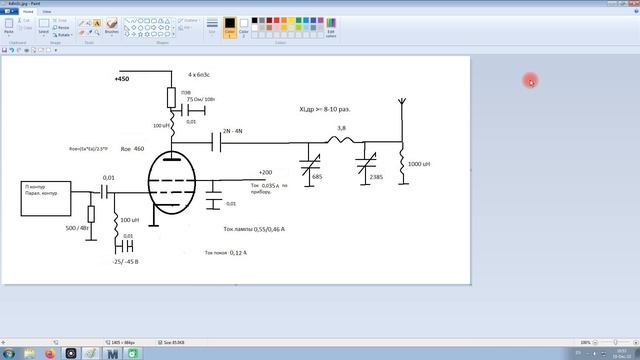
Task: Click the Paste clipboard icon
Action: 9,24
